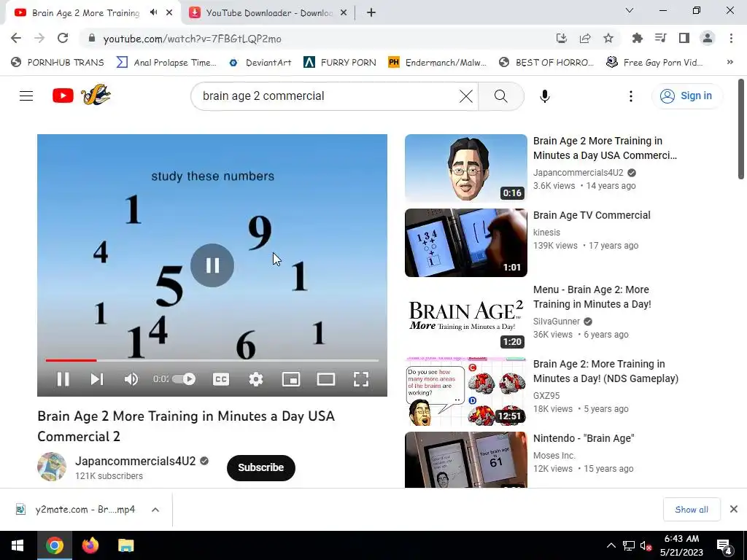Click the large pause overlay in the video
Image resolution: width=747 pixels, height=560 pixels.
212,265
